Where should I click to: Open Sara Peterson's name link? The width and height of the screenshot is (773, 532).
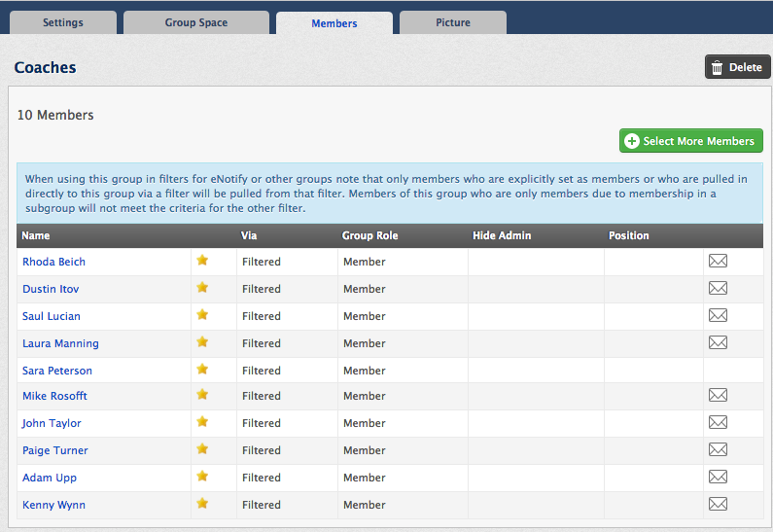point(57,371)
